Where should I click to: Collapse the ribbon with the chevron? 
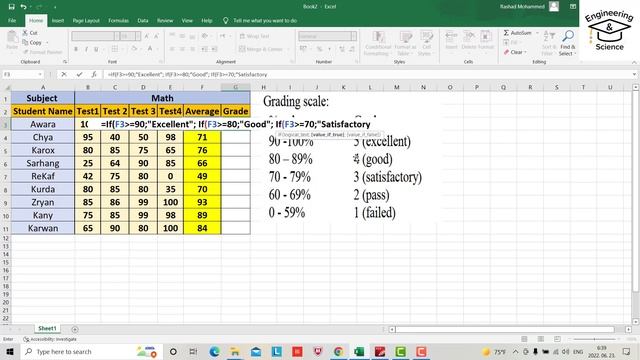click(x=634, y=62)
